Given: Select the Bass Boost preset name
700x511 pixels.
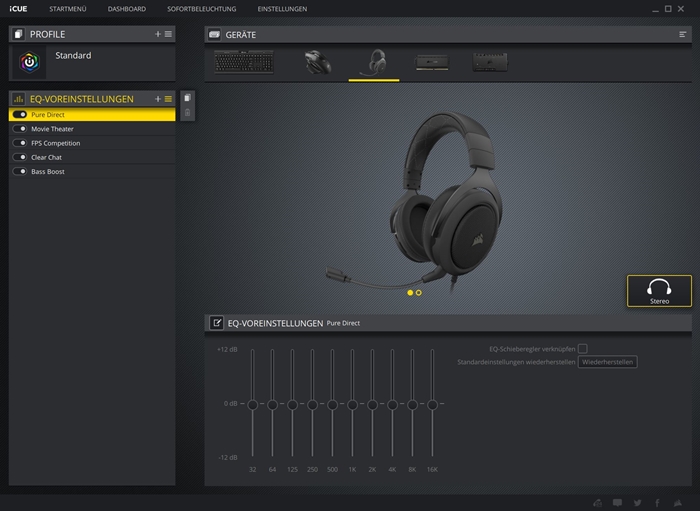Looking at the screenshot, I should coord(48,172).
